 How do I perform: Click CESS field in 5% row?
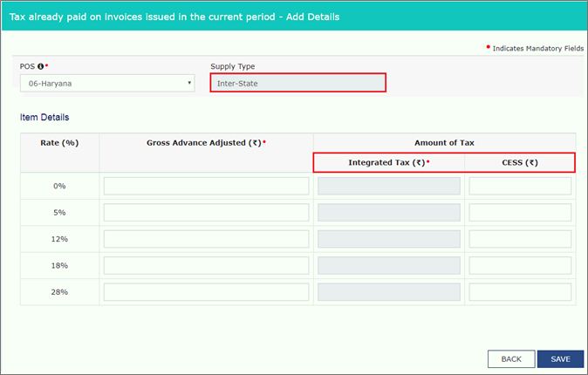tap(520, 213)
